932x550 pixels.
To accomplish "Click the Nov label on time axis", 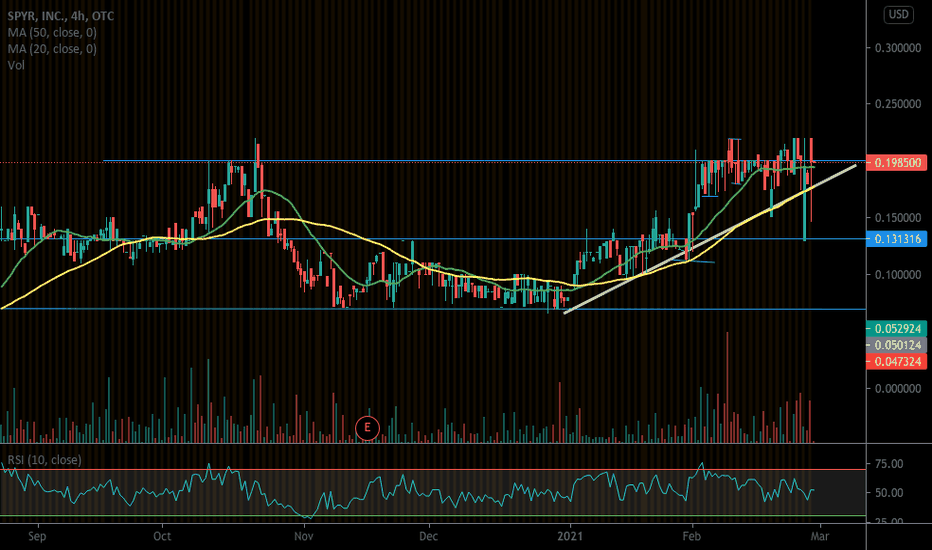I will click(304, 536).
